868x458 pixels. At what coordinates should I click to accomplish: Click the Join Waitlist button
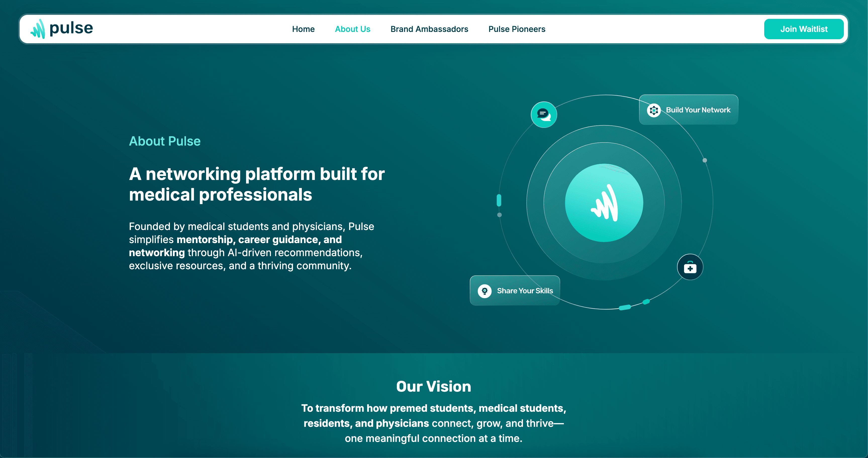pyautogui.click(x=804, y=29)
